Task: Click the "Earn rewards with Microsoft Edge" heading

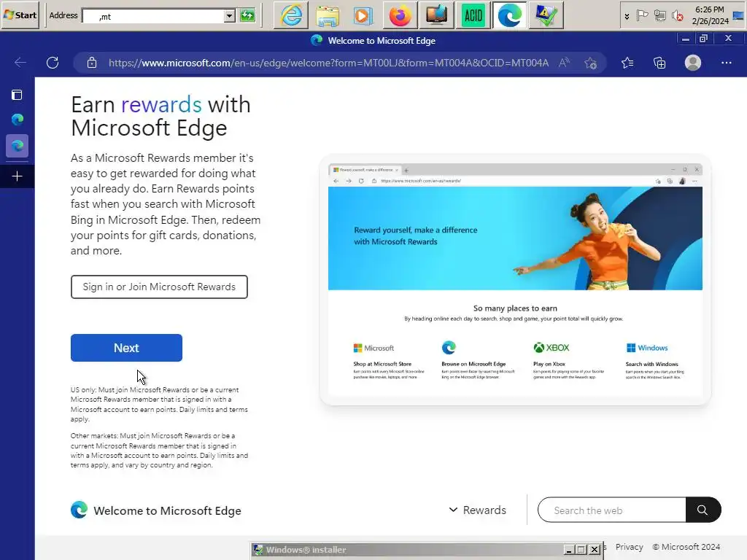Action: point(160,116)
